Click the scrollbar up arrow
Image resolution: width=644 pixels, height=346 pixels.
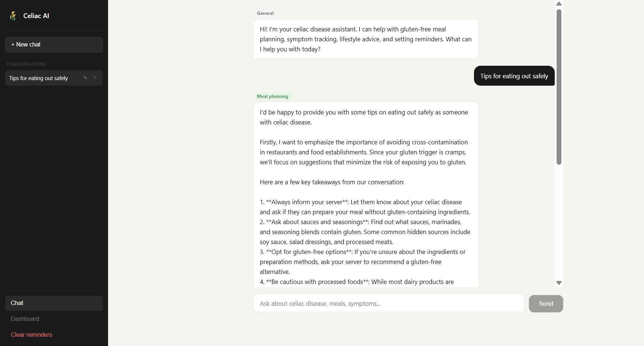tap(559, 4)
